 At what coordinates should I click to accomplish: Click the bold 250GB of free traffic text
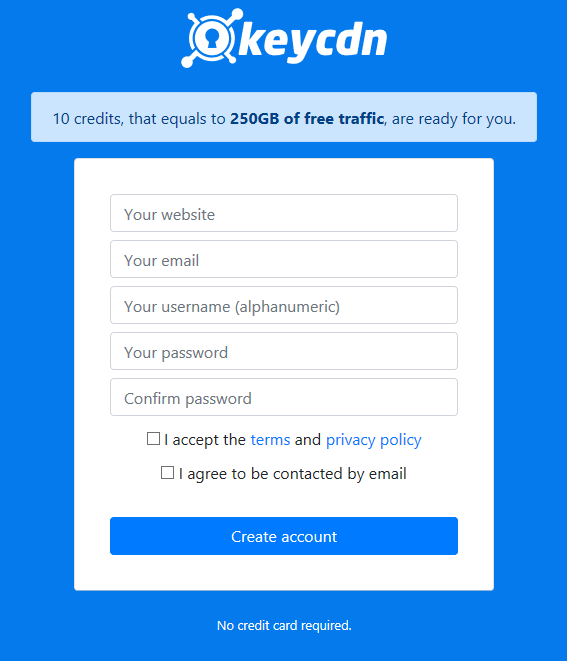pos(306,118)
